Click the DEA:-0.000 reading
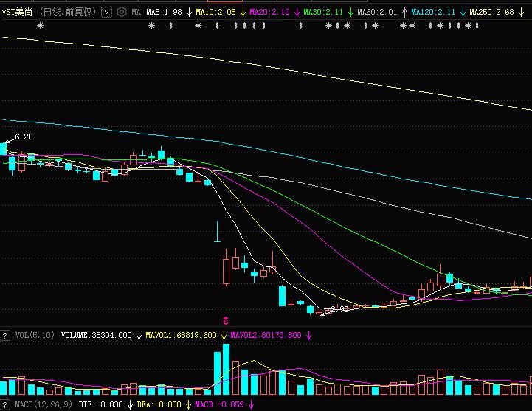 (159, 404)
